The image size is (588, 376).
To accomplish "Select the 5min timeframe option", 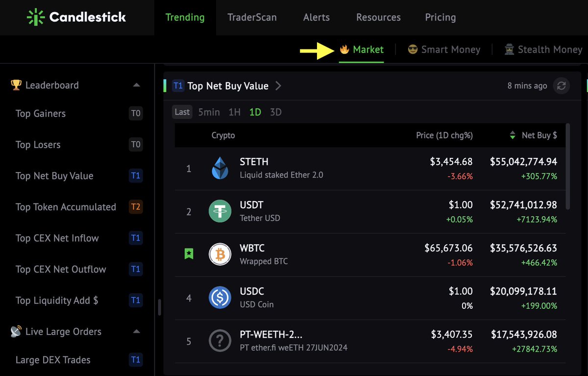I will (209, 112).
